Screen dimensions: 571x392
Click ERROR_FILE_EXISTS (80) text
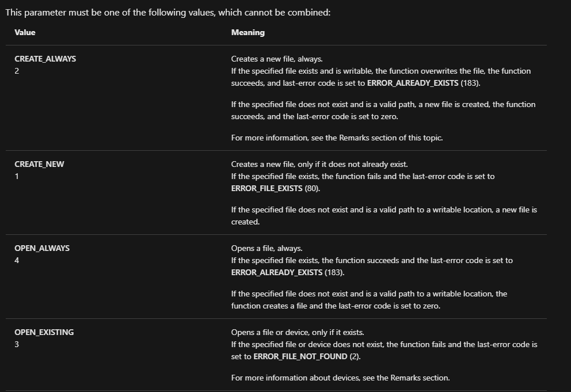tap(275, 188)
